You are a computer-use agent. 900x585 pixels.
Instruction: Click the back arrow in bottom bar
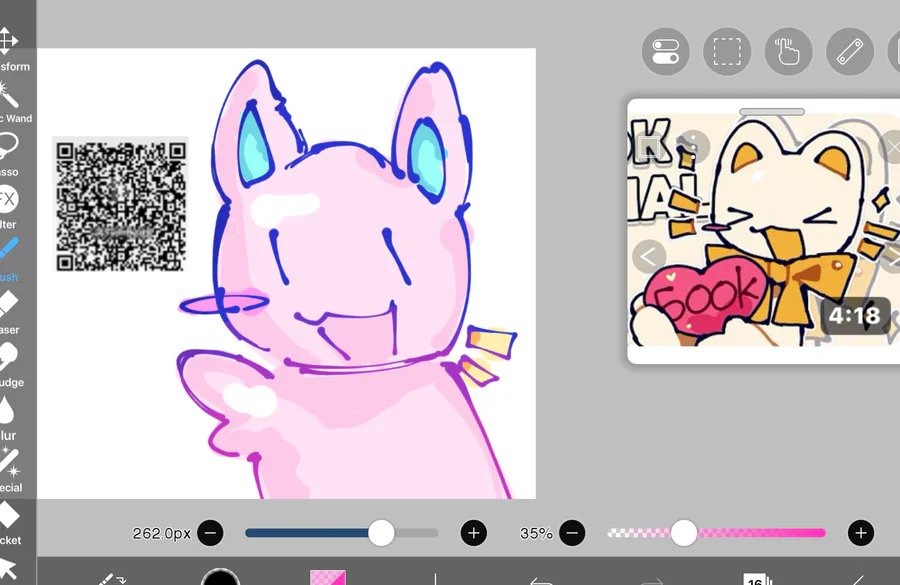pyautogui.click(x=858, y=580)
